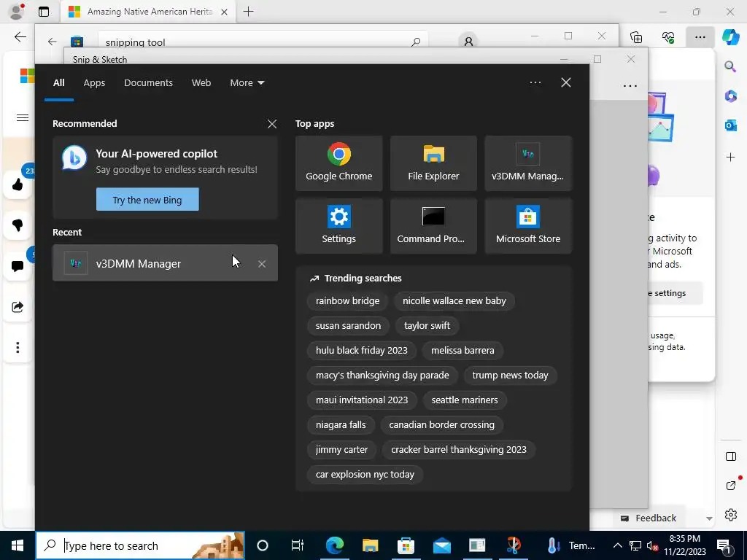747x560 pixels.
Task: Open File Explorer tile in Top apps
Action: point(433,163)
